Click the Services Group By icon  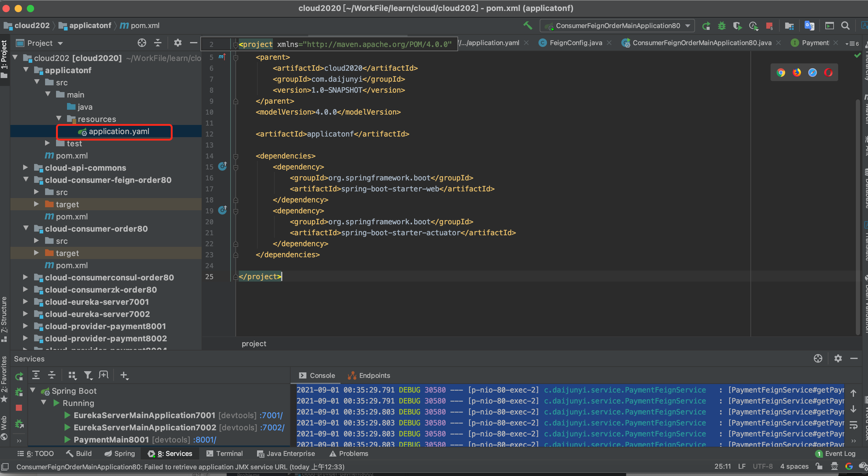click(72, 375)
